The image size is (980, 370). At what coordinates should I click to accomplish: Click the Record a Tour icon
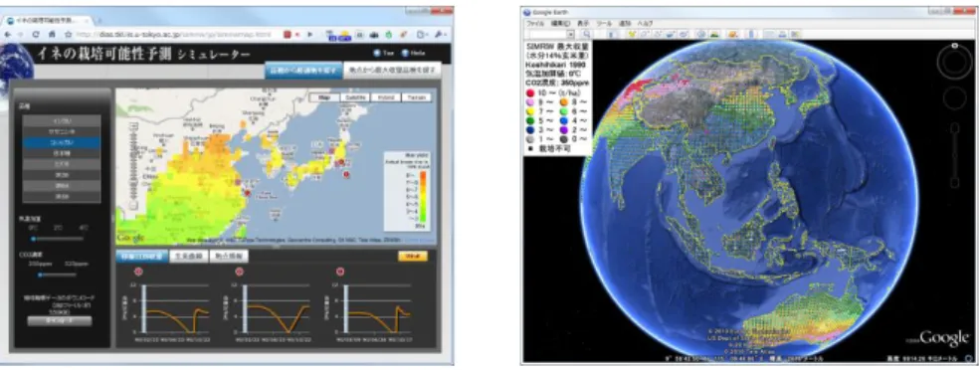[684, 35]
